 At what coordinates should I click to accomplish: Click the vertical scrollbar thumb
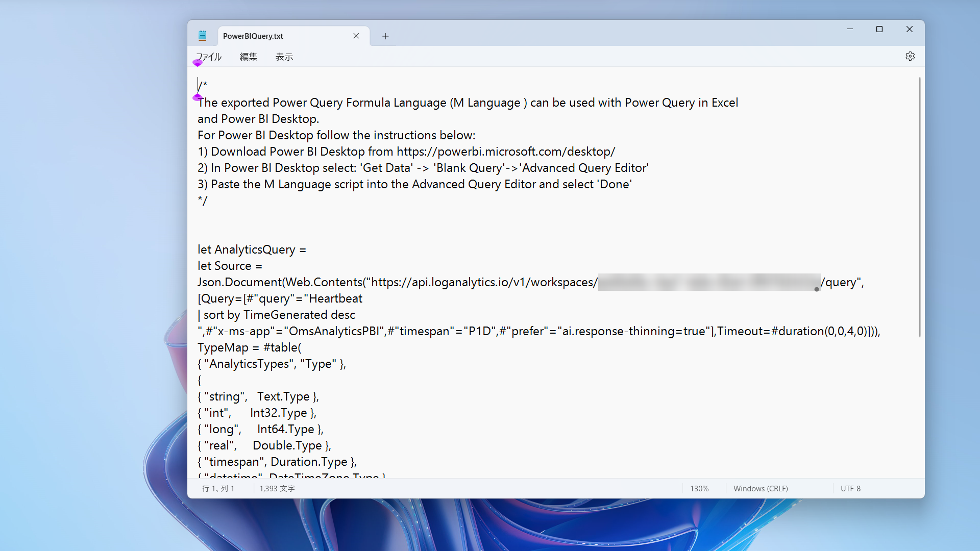pos(920,207)
